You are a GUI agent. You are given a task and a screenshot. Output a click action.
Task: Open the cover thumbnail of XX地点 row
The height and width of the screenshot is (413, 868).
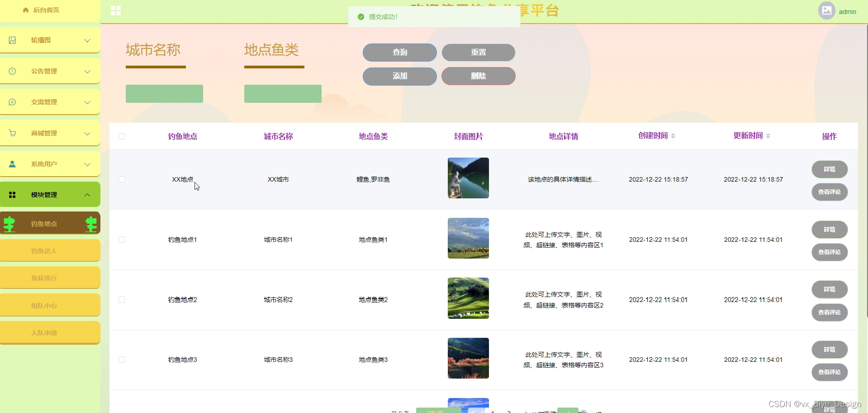click(468, 178)
